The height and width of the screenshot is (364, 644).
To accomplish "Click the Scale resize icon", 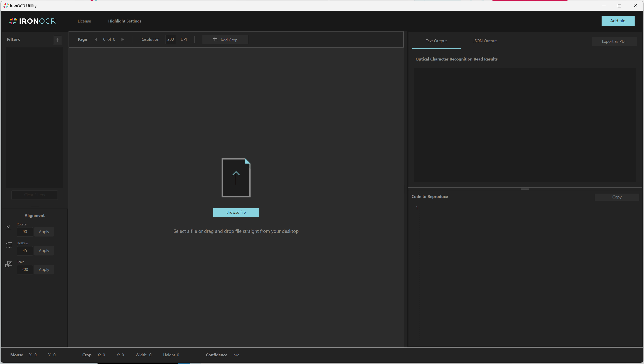I will point(9,264).
